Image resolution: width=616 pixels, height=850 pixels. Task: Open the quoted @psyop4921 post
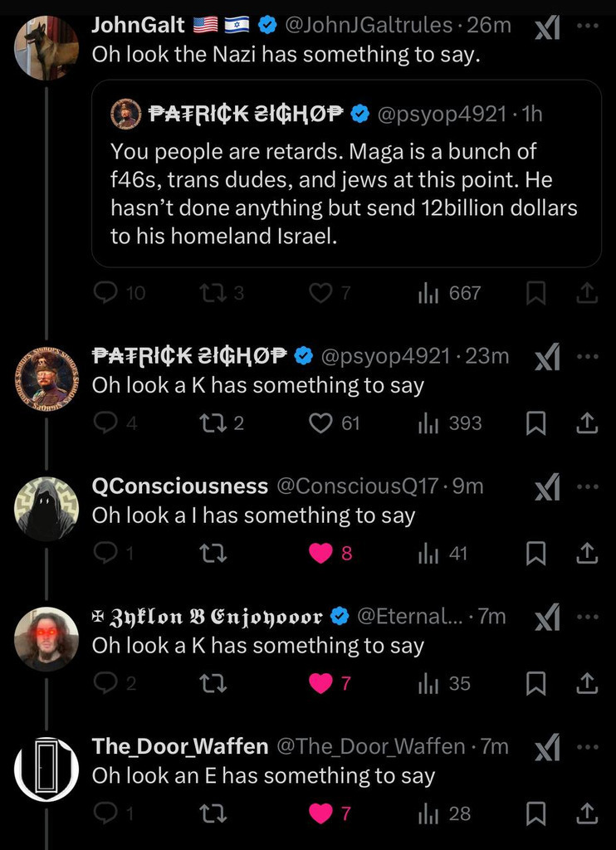[x=345, y=173]
